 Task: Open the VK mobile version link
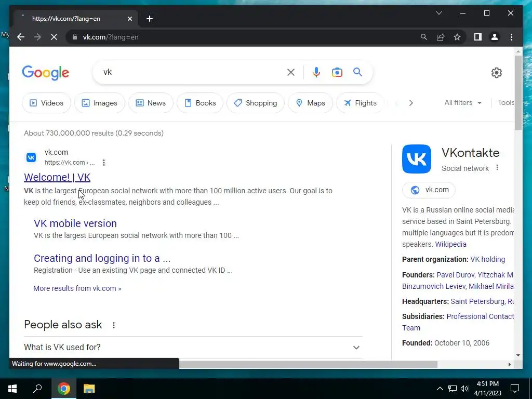[75, 223]
